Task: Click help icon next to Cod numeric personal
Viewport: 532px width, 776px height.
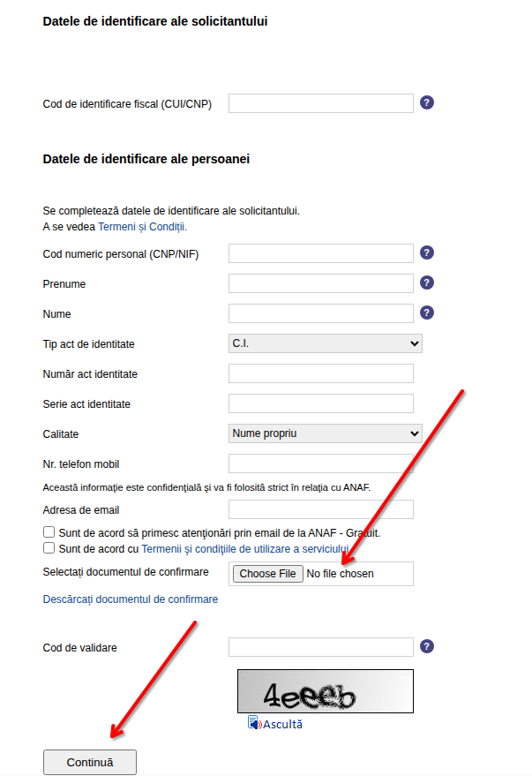Action: [427, 252]
